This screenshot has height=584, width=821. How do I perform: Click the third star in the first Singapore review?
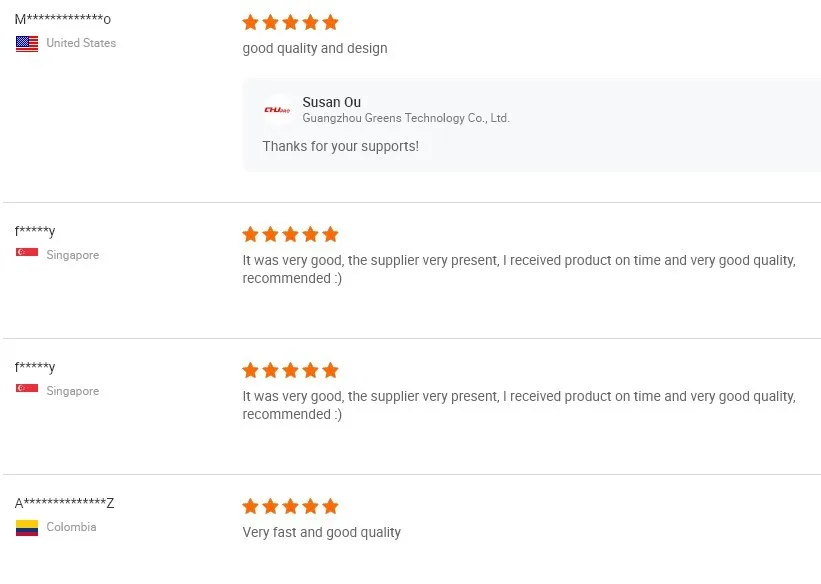coord(291,234)
